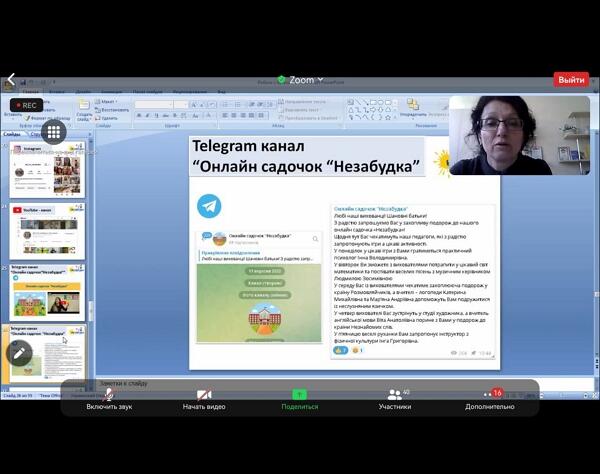Select the Главная ribbon tab
This screenshot has width=600, height=474.
click(31, 92)
